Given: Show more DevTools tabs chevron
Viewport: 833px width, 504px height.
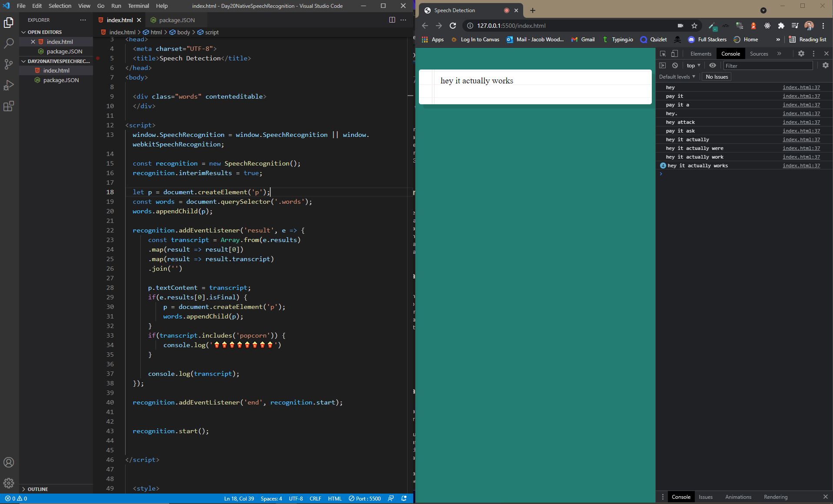Looking at the screenshot, I should point(779,53).
